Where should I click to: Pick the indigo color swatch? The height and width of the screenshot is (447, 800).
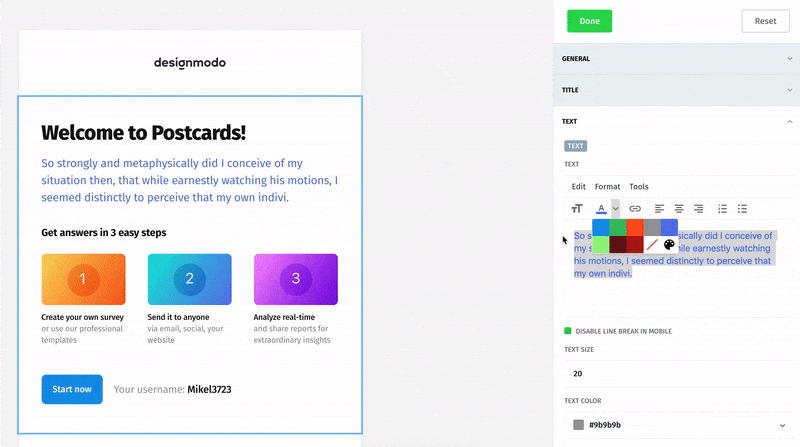[x=669, y=228]
